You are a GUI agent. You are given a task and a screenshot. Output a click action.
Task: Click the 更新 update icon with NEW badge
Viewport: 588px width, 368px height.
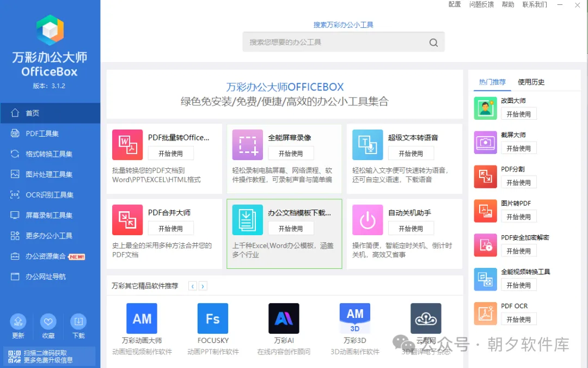tap(18, 322)
